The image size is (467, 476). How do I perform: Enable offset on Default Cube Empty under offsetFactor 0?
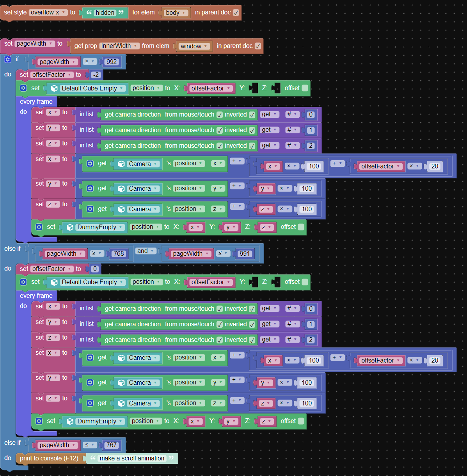click(305, 282)
